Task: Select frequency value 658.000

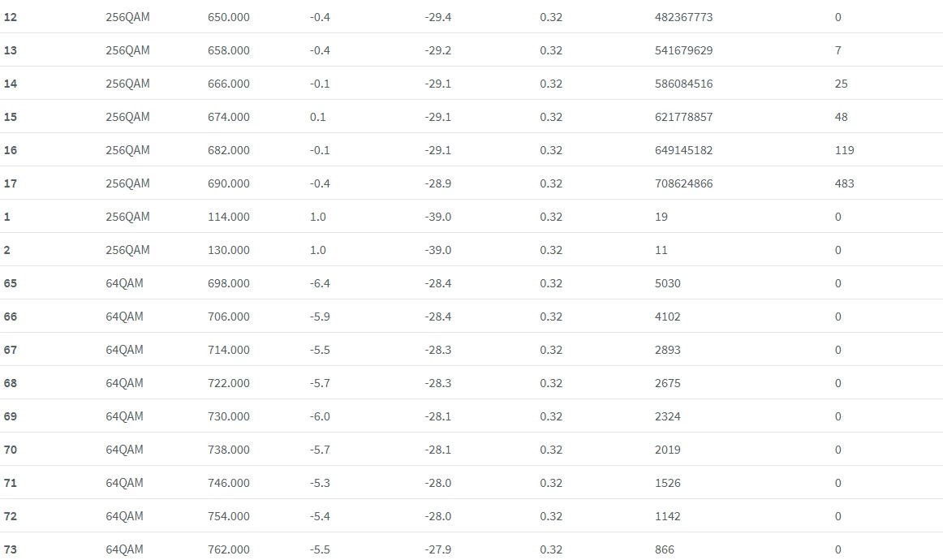Action: [229, 50]
